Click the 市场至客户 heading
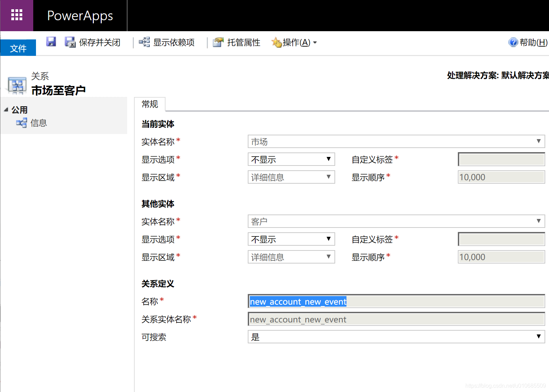Screen dimensions: 549x392 [x=58, y=90]
